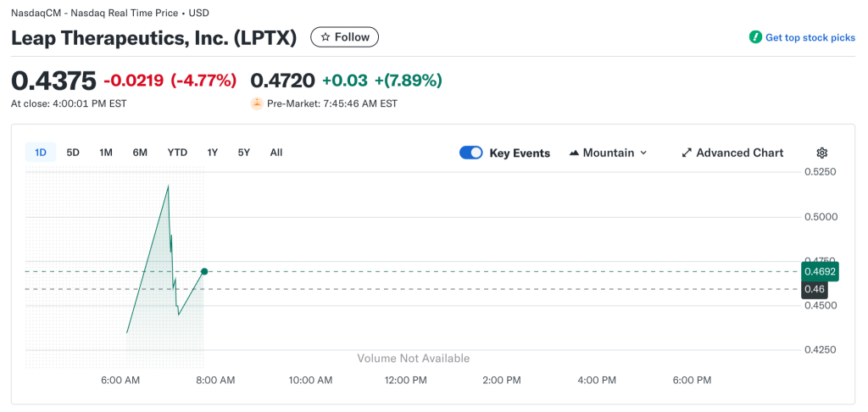This screenshot has height=412, width=868.
Task: Click the pre-market sunrise icon
Action: (256, 103)
